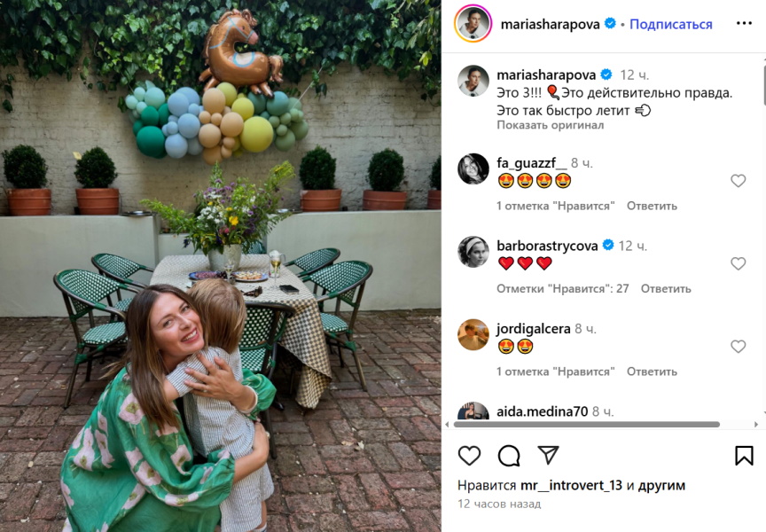Reply to fa_guazzf__ with Ответить
The image size is (766, 532).
(652, 206)
